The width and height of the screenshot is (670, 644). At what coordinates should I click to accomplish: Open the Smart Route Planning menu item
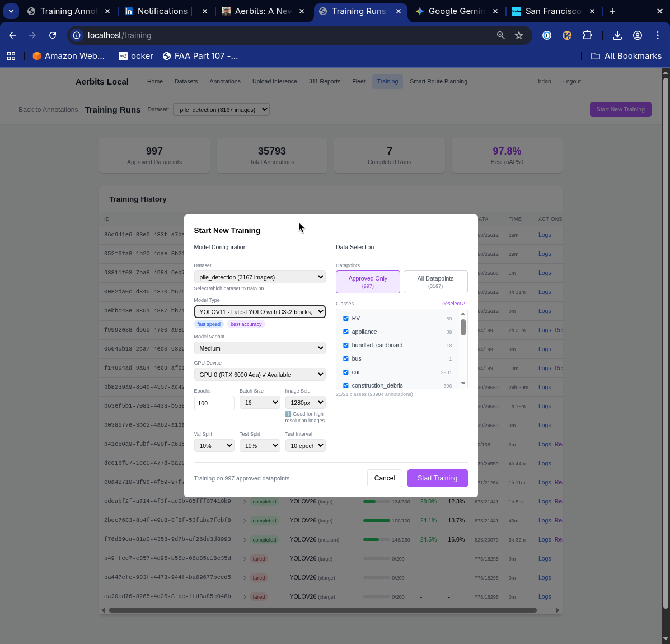(x=438, y=81)
